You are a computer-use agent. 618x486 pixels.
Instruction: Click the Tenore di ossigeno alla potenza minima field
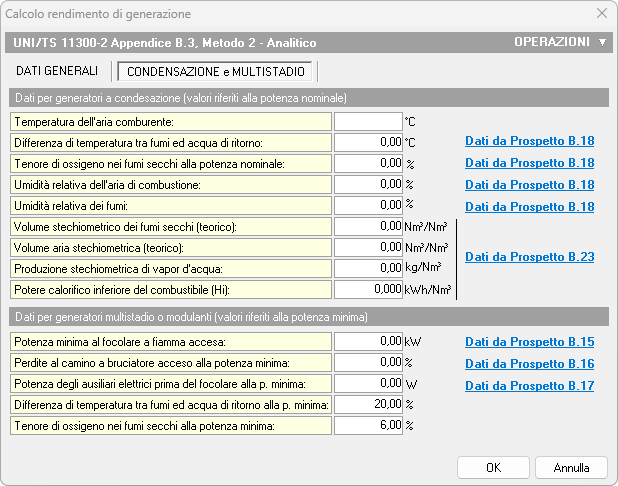pos(368,425)
